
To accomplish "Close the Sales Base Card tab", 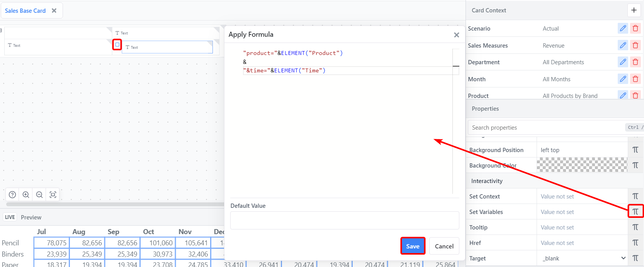I will point(54,10).
